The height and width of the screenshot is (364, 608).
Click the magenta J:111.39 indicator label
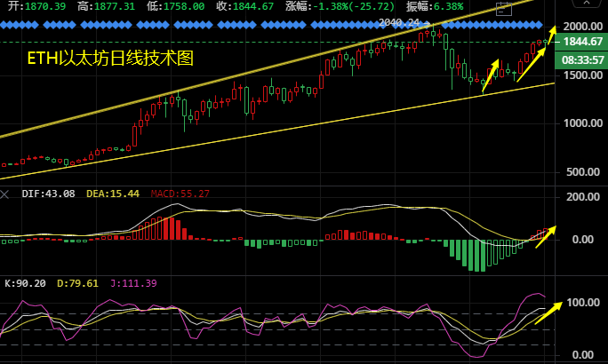[x=134, y=283]
